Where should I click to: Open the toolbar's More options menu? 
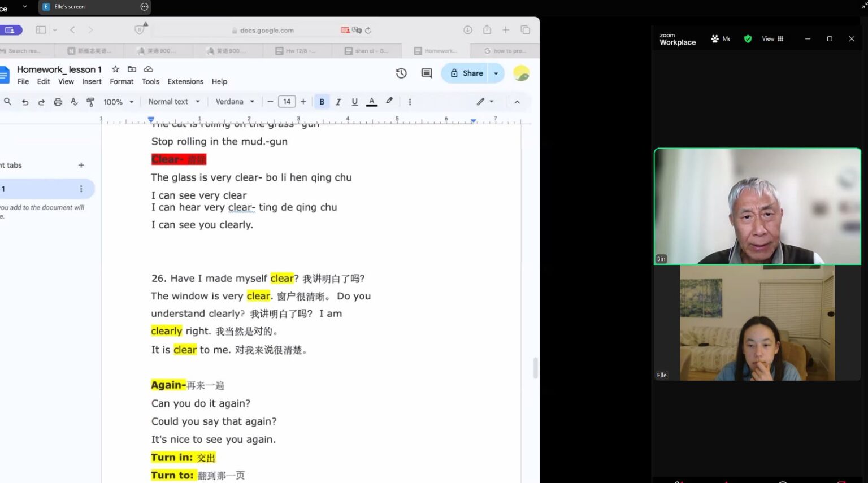pos(410,102)
